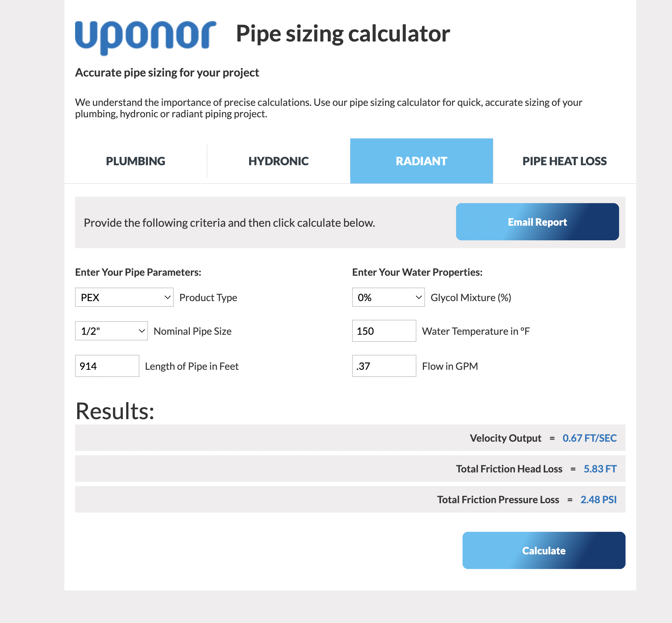Focus the Water Temperature input field
The image size is (672, 623).
(384, 331)
